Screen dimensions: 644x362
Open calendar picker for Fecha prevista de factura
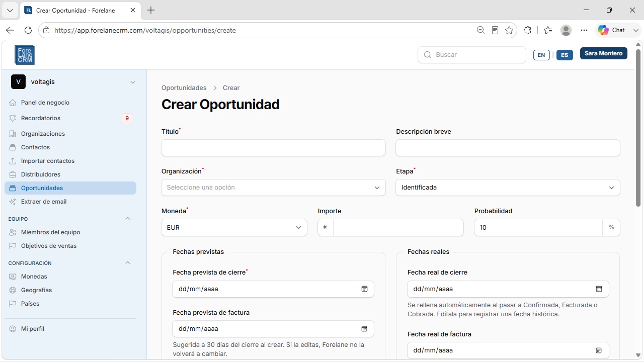tap(364, 329)
